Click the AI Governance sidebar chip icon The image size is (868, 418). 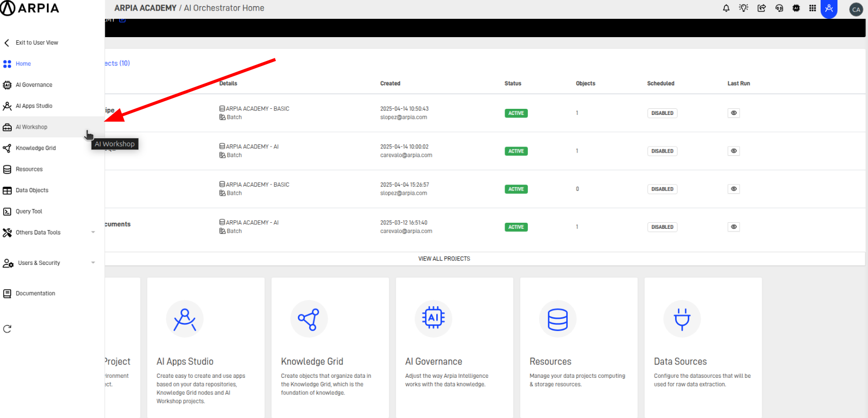click(x=7, y=85)
